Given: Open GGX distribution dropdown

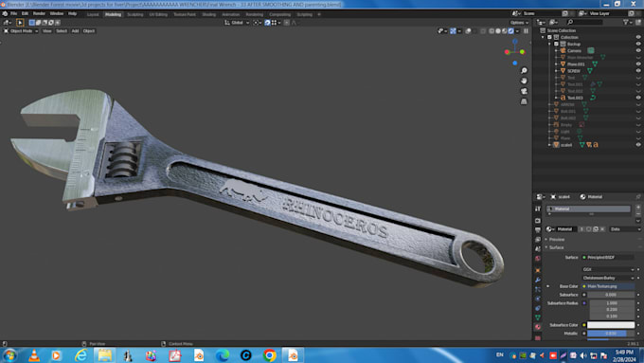Looking at the screenshot, I should [608, 269].
